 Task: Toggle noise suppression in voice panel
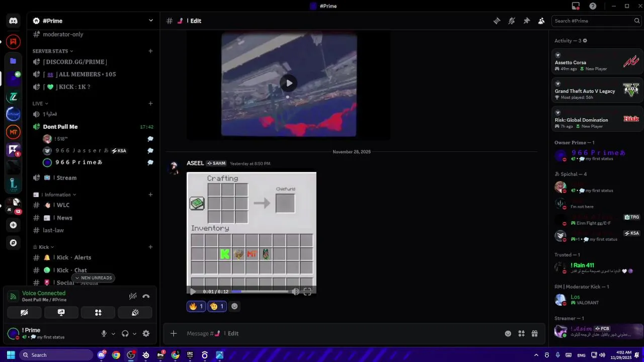point(132,296)
